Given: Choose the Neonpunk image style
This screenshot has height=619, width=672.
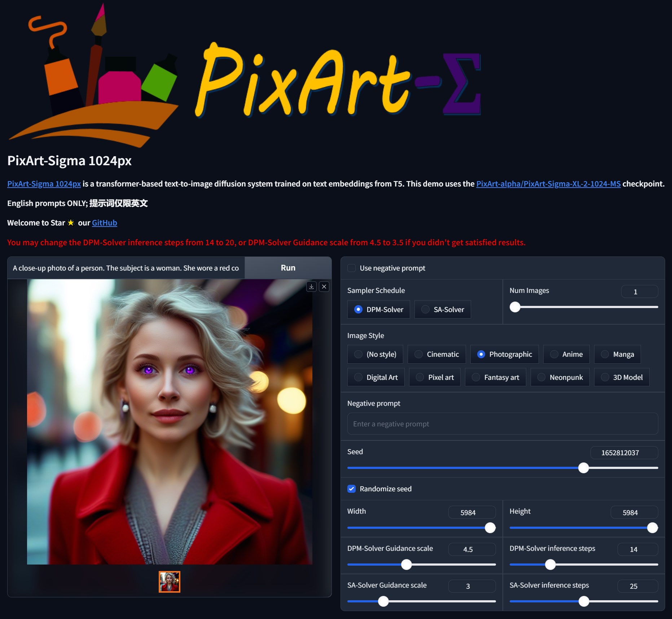Looking at the screenshot, I should 560,377.
